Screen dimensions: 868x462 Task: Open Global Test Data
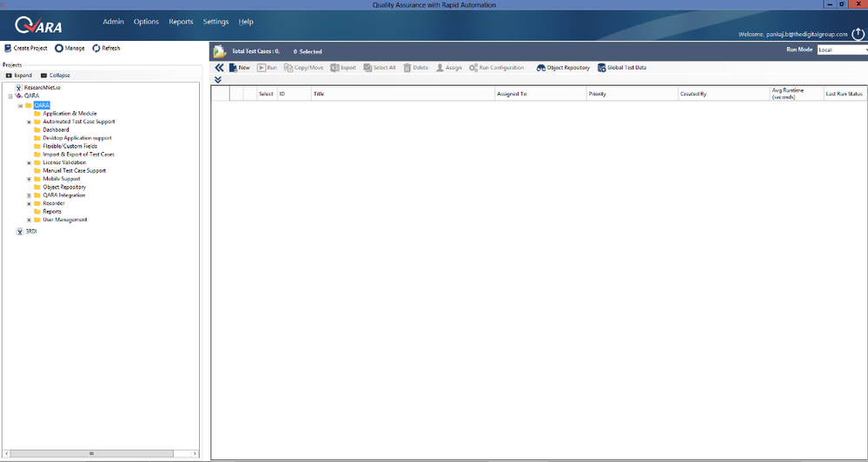pos(621,68)
